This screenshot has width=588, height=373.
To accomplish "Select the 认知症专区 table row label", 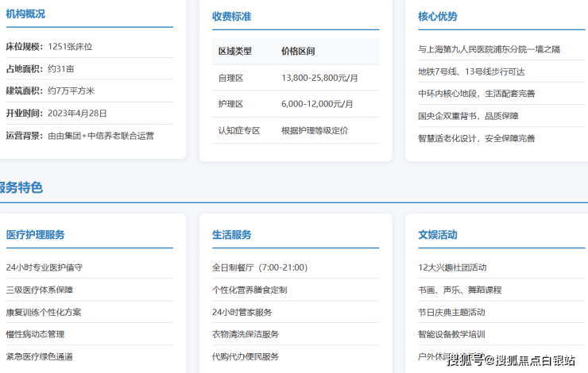I will click(x=239, y=130).
